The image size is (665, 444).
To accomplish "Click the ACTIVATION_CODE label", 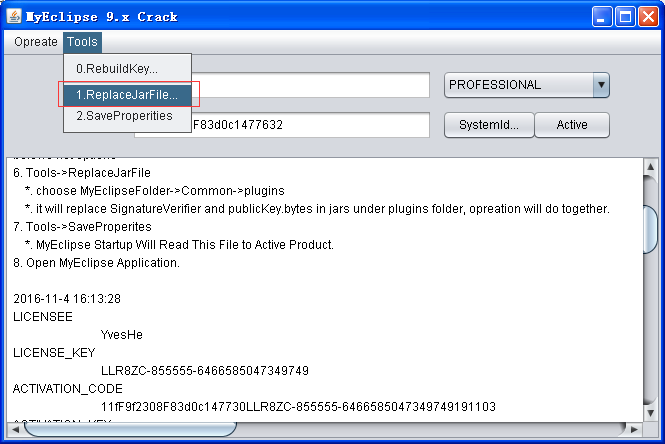I will click(68, 389).
